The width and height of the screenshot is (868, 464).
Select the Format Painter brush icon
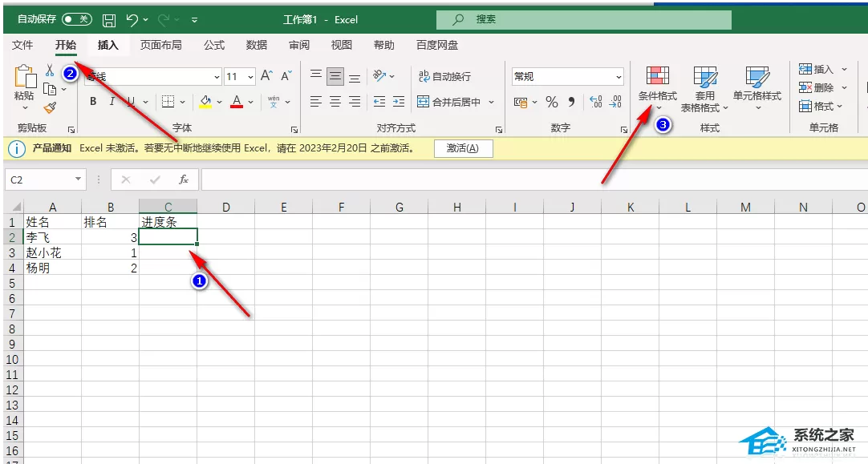point(51,107)
